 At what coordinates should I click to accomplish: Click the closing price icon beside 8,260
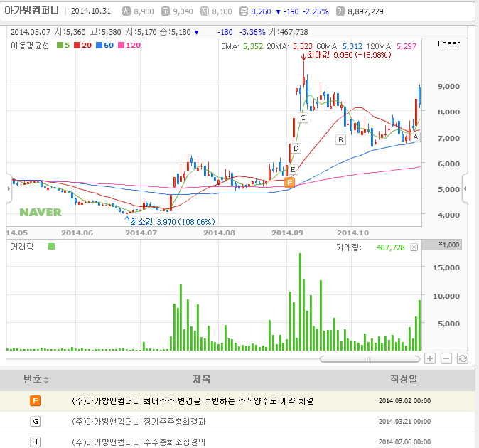(244, 11)
